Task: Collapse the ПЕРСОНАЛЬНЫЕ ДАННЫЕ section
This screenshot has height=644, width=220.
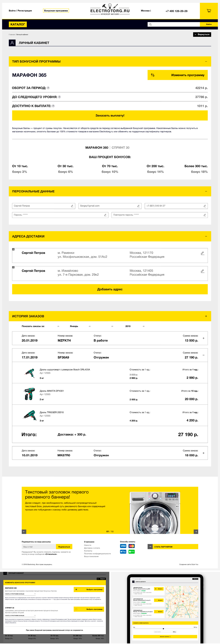Action: 206,191
